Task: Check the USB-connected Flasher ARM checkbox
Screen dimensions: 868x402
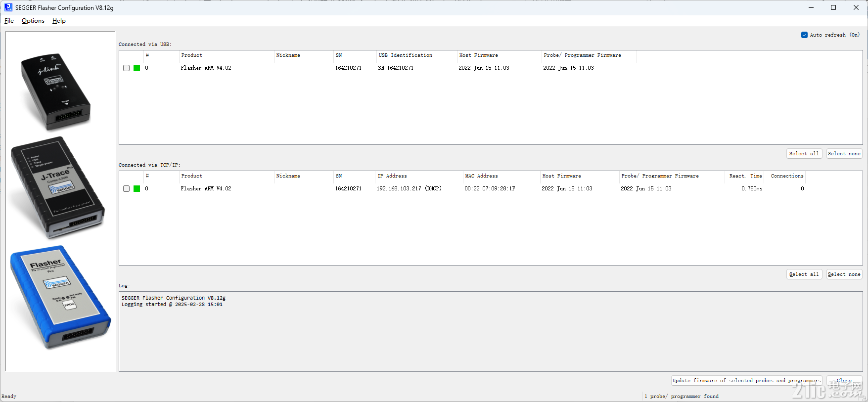Action: pos(127,68)
